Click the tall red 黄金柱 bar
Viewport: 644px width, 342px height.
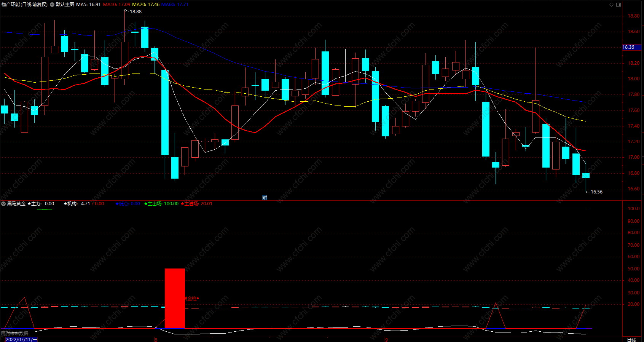pyautogui.click(x=175, y=298)
